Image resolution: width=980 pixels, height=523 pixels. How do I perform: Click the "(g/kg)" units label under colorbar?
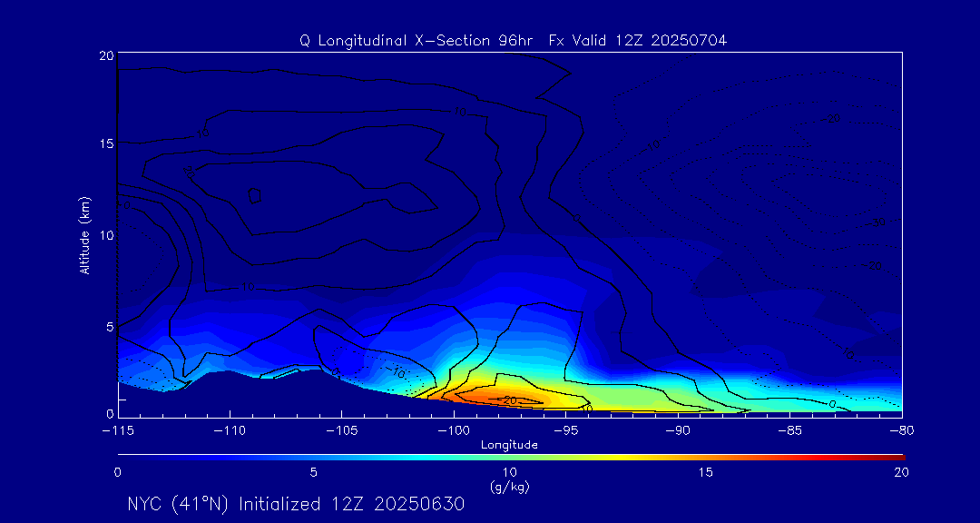[x=509, y=486]
